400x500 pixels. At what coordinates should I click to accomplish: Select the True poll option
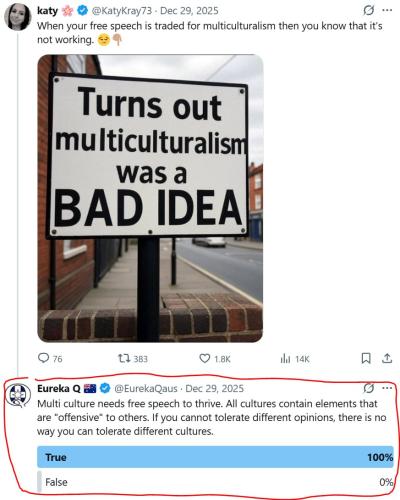pyautogui.click(x=215, y=457)
